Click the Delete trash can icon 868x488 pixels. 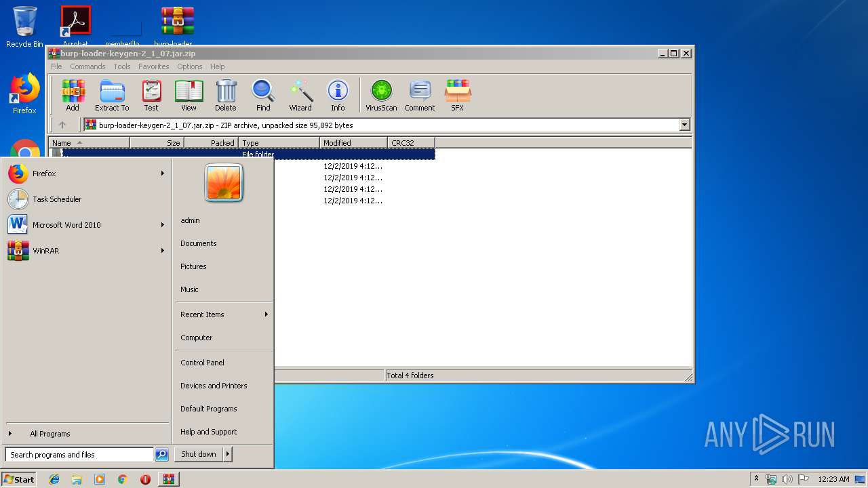(x=226, y=96)
